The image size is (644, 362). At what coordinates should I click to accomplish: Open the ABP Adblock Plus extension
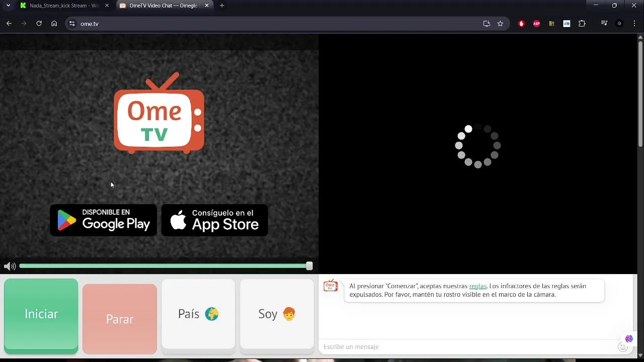pyautogui.click(x=536, y=24)
